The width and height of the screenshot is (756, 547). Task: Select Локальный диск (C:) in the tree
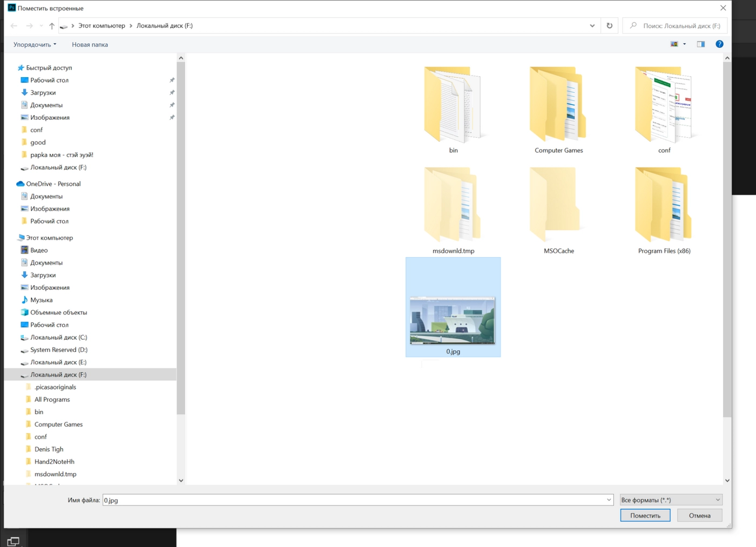(58, 337)
